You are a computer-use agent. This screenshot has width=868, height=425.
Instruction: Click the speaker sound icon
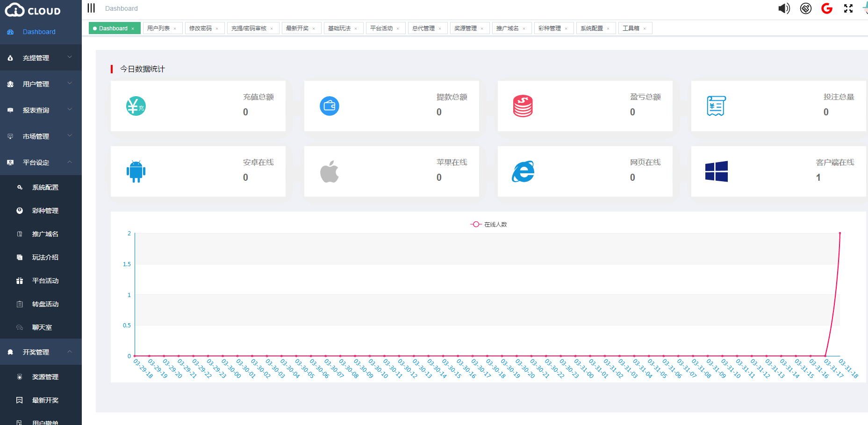(784, 8)
